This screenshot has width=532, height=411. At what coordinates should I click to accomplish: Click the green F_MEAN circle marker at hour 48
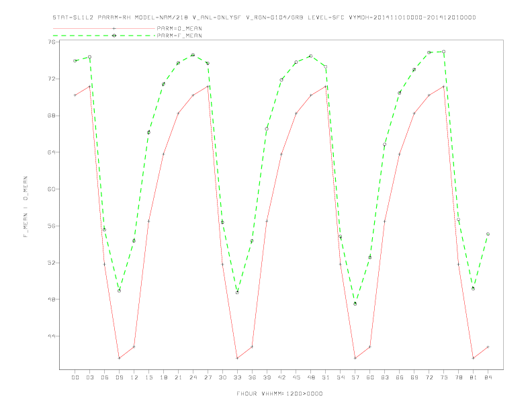pyautogui.click(x=311, y=56)
